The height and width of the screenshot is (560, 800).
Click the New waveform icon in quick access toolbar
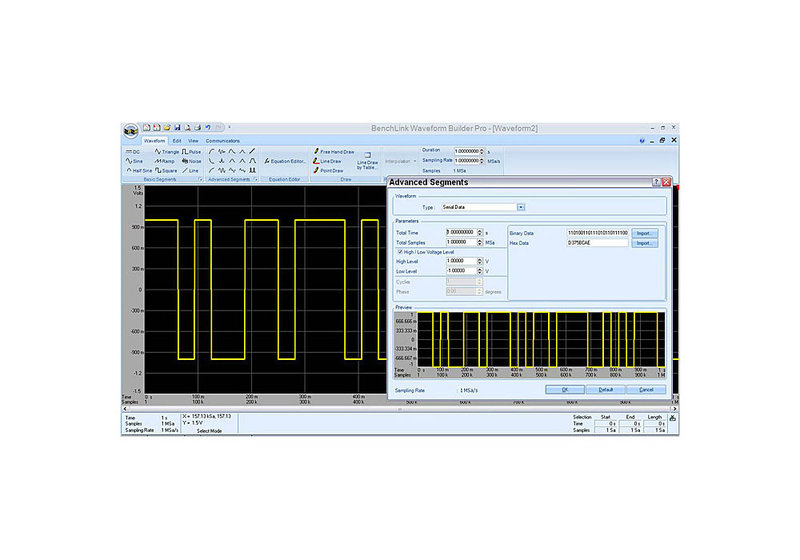point(146,127)
